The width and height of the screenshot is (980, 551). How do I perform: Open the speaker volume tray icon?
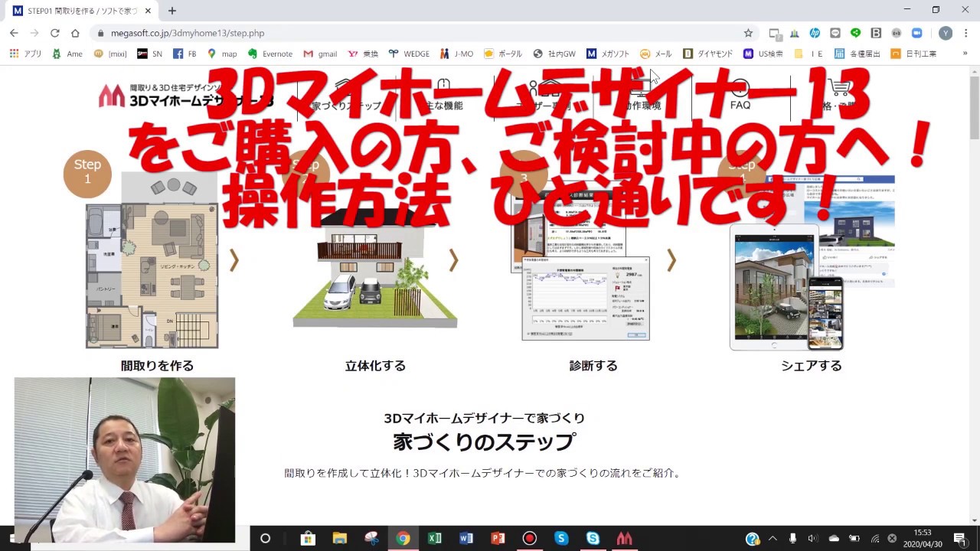click(813, 538)
